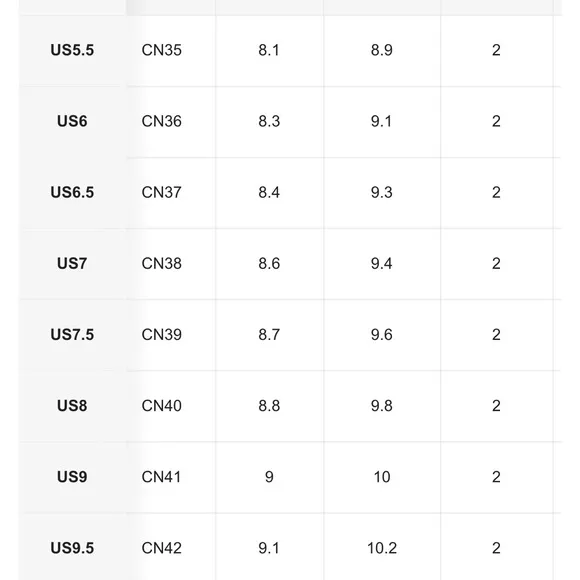Select the US9.5 row header
Screen dimensions: 580x580
(x=72, y=548)
